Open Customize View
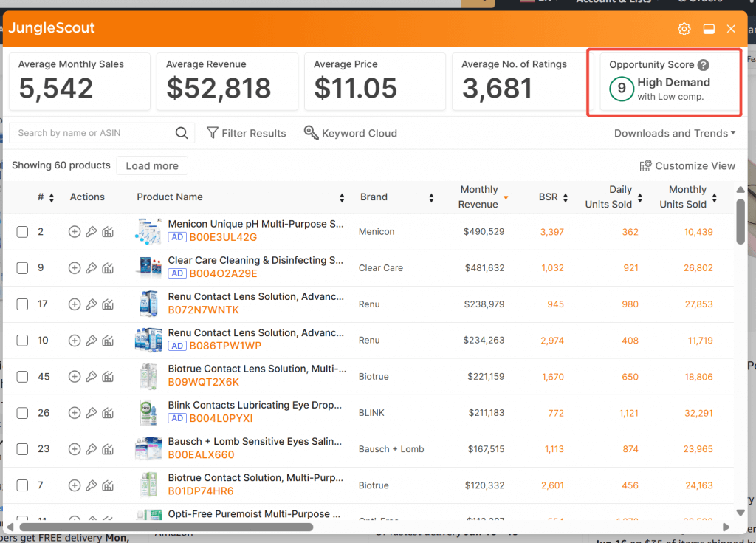 point(687,165)
